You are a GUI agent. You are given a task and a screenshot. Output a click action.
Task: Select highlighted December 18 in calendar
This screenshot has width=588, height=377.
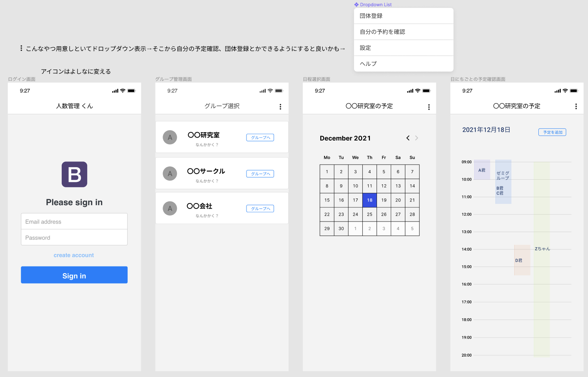369,200
